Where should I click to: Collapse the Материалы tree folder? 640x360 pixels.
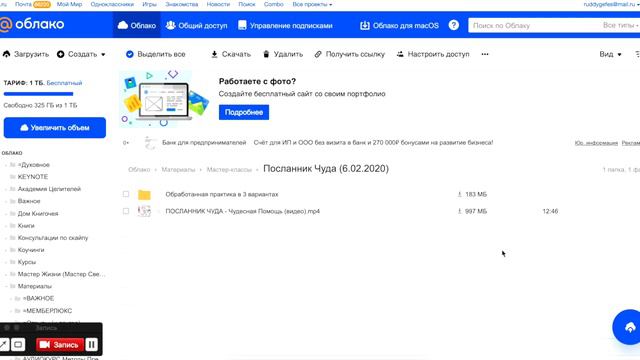point(6,286)
